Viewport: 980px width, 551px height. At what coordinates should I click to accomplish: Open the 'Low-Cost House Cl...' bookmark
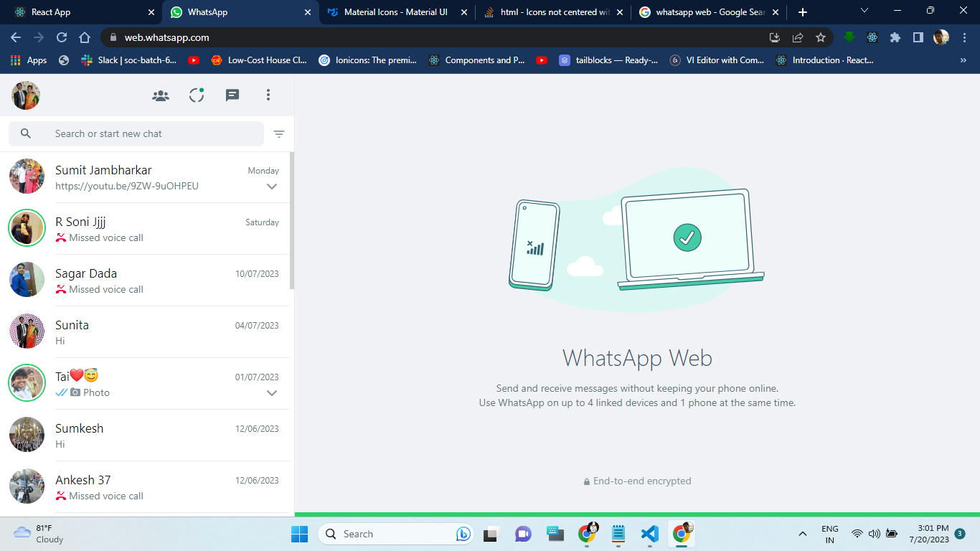(258, 60)
